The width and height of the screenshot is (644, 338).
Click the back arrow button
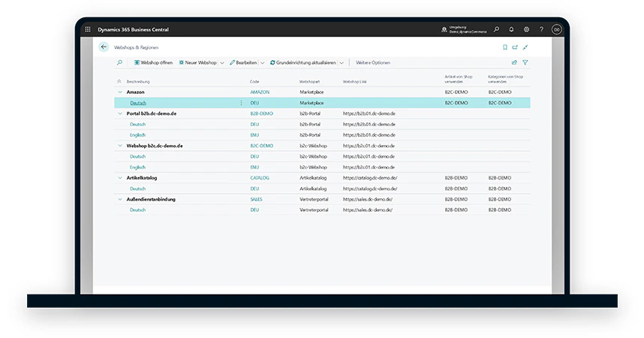(104, 47)
